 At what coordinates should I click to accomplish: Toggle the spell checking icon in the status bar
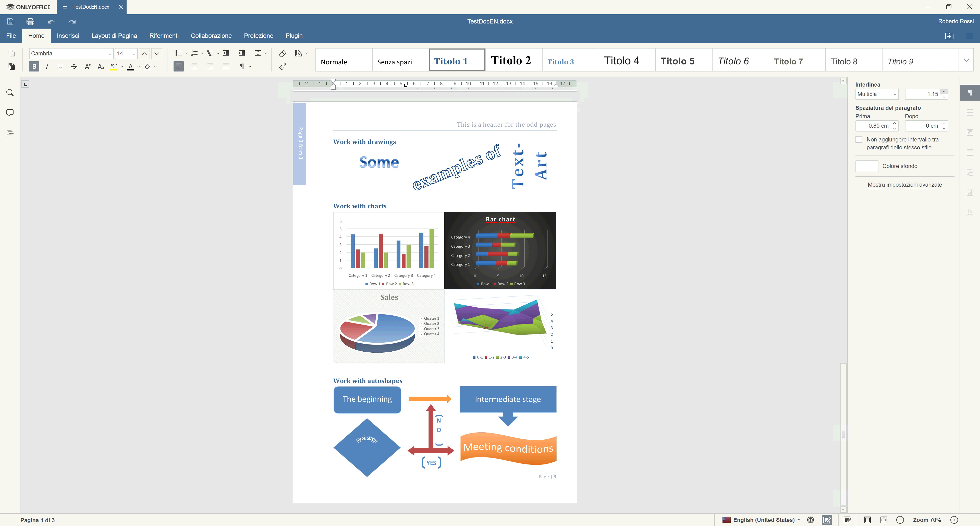[827, 520]
